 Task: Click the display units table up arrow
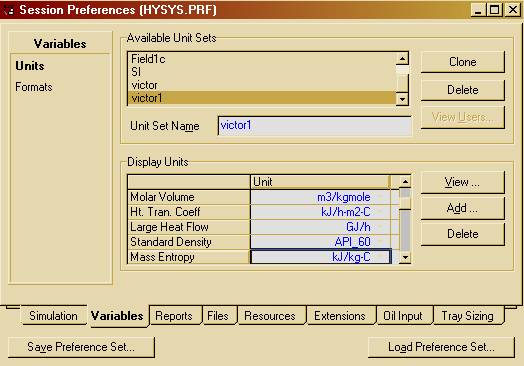(405, 181)
